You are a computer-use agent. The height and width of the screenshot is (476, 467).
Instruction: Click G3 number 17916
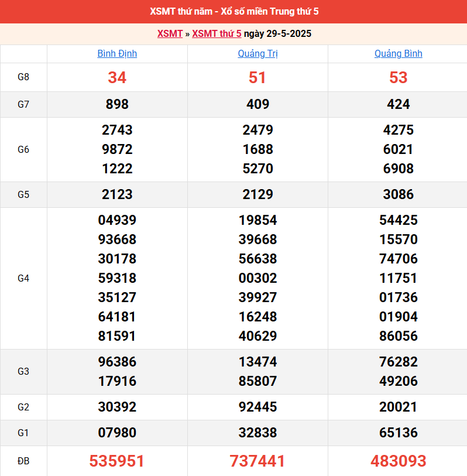(117, 381)
